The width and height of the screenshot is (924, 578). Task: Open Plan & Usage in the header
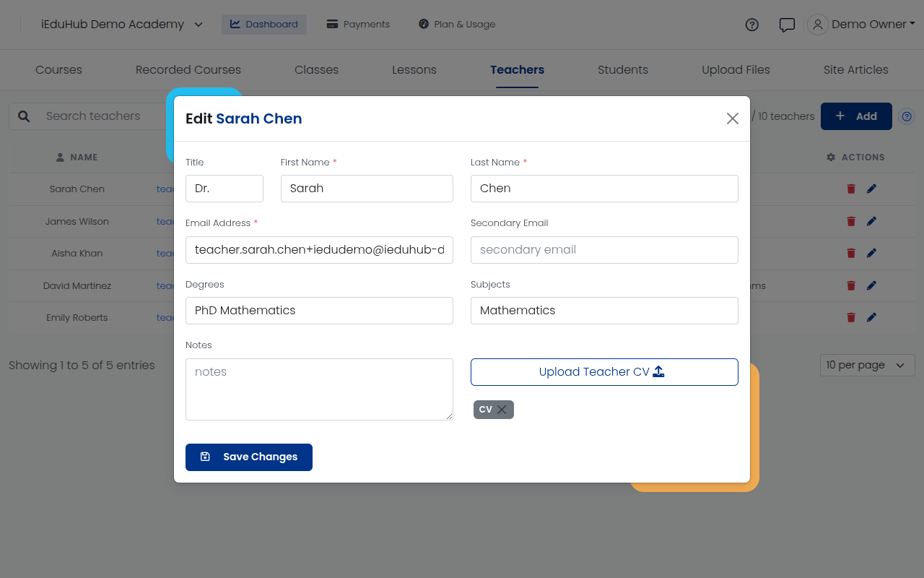pyautogui.click(x=457, y=25)
